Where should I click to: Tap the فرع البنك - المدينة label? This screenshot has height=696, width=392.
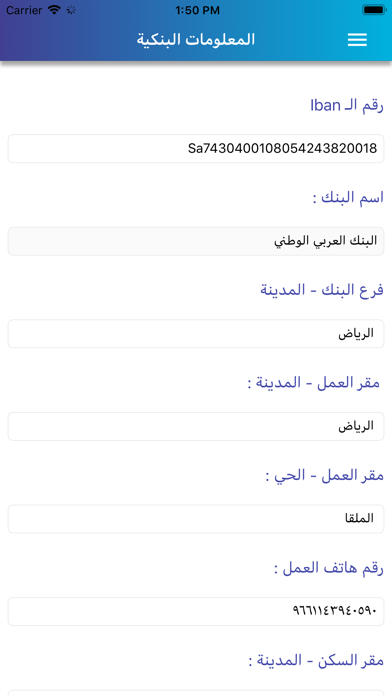(322, 290)
